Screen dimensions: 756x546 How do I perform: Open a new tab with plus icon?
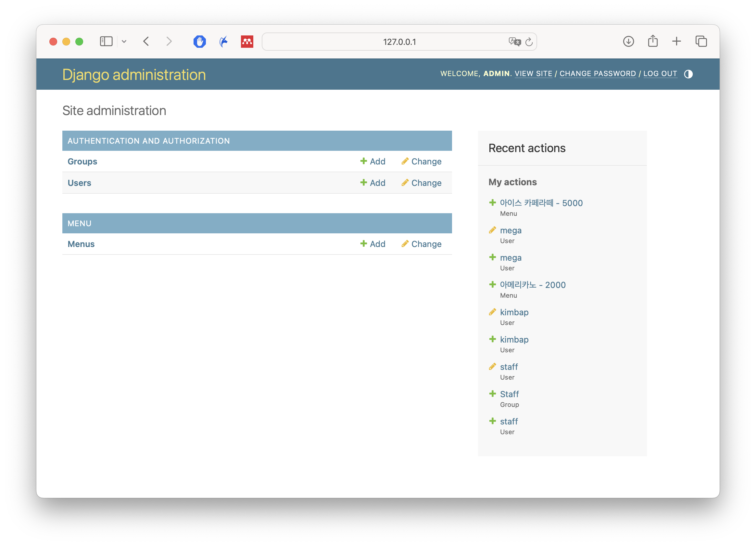point(676,41)
